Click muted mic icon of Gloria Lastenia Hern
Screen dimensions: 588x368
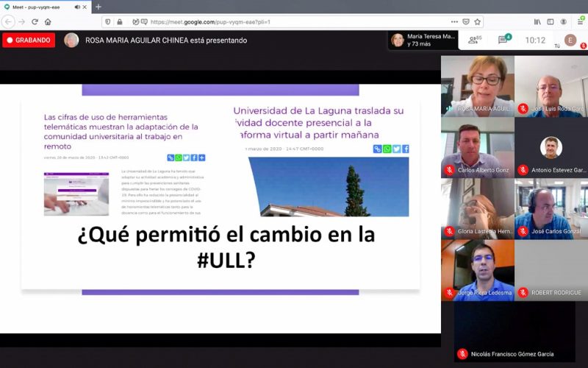pyautogui.click(x=449, y=231)
